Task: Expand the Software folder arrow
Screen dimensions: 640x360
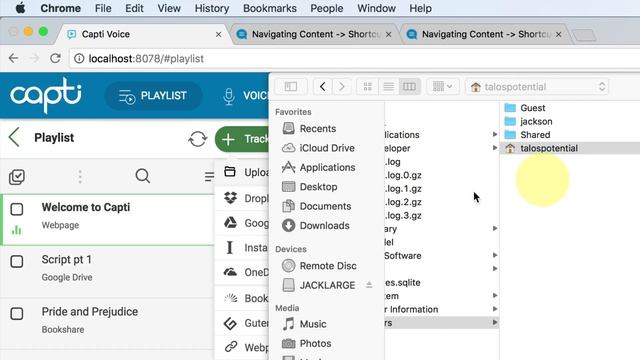Action: point(495,255)
